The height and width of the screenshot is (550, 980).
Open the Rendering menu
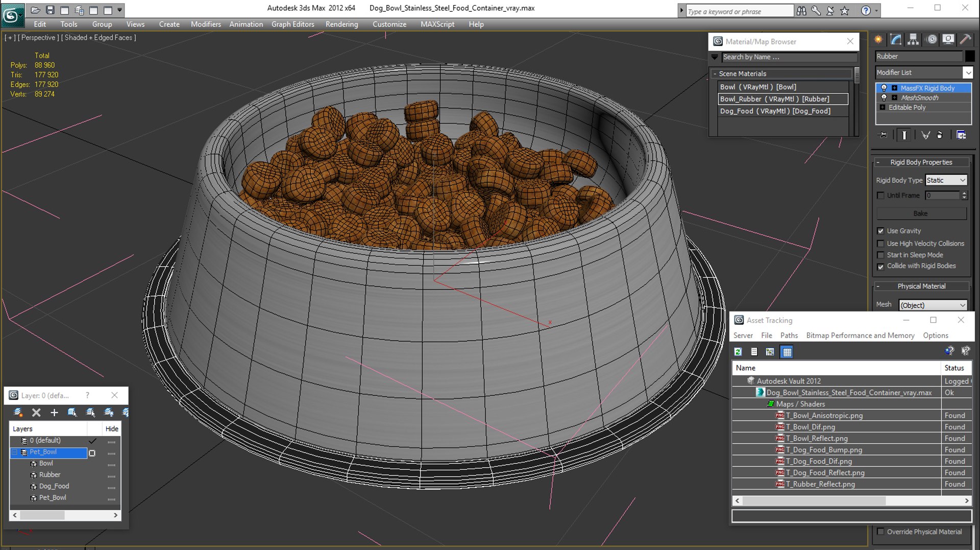[x=341, y=24]
